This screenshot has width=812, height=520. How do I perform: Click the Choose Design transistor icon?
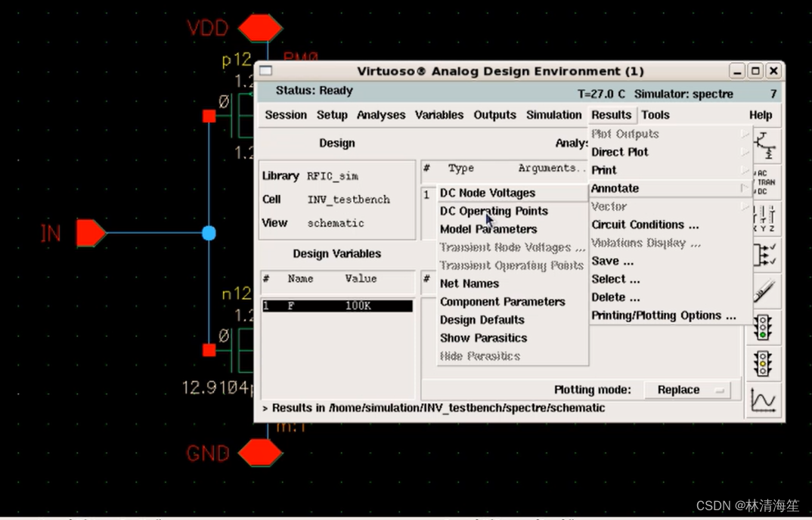click(765, 146)
